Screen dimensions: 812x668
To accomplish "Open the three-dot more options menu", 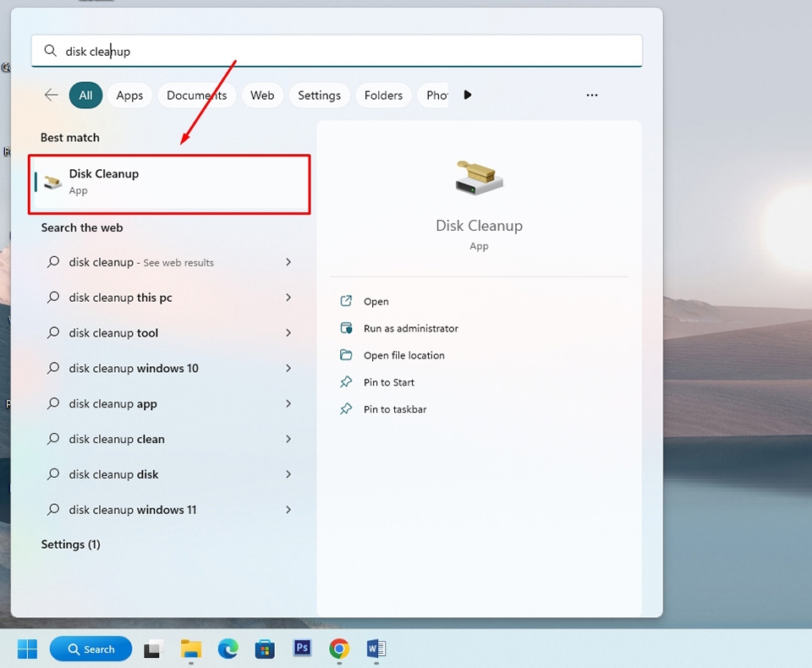I will coord(592,96).
